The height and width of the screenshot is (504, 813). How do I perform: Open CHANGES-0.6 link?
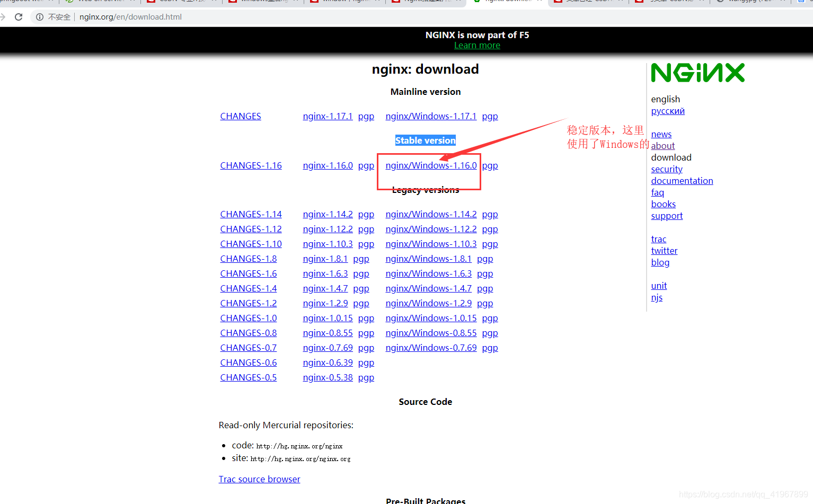(x=249, y=362)
